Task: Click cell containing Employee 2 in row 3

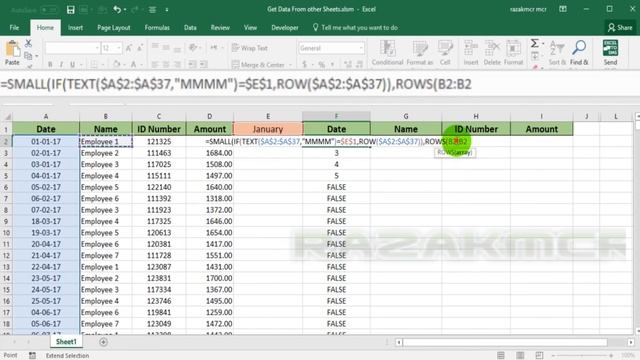Action: click(106, 153)
